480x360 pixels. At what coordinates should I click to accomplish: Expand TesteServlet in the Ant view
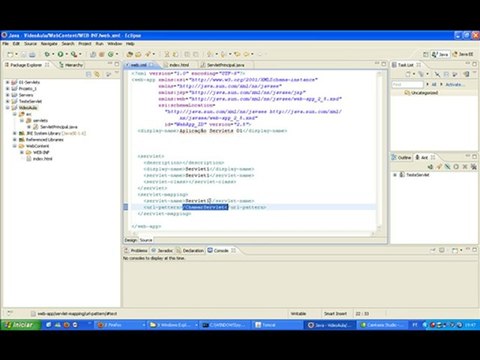pos(395,175)
